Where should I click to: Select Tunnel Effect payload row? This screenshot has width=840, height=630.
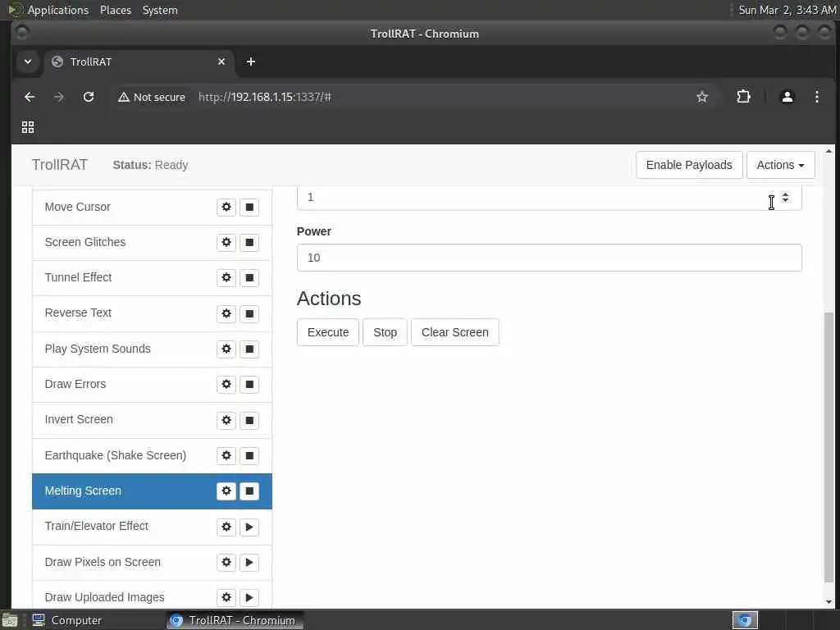point(152,278)
